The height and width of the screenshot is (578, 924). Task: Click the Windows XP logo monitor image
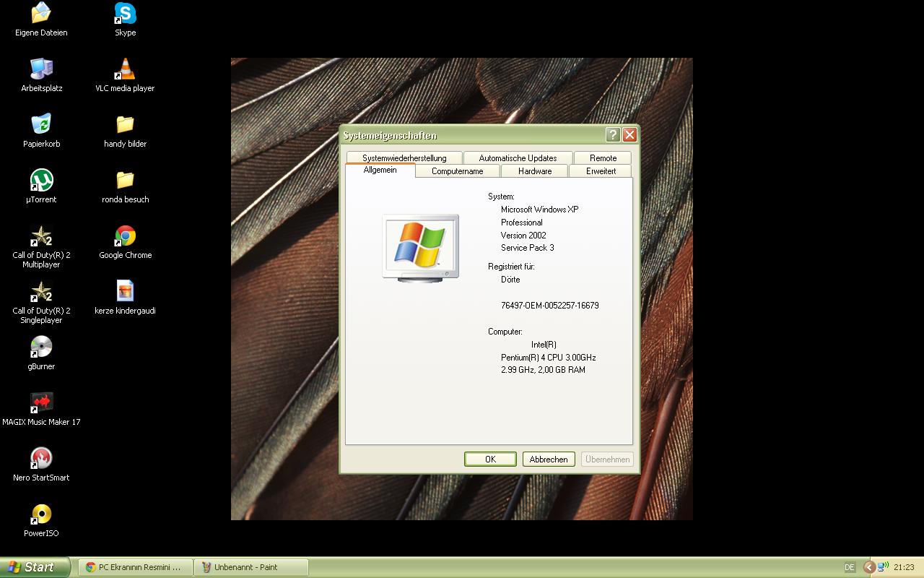[420, 247]
